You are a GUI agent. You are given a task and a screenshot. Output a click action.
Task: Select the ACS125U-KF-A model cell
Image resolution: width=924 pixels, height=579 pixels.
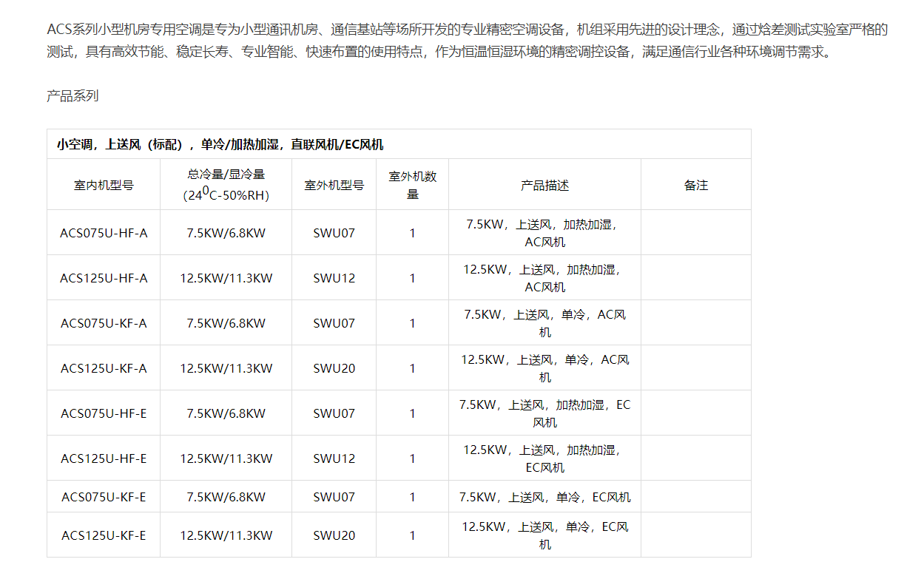[x=104, y=368]
